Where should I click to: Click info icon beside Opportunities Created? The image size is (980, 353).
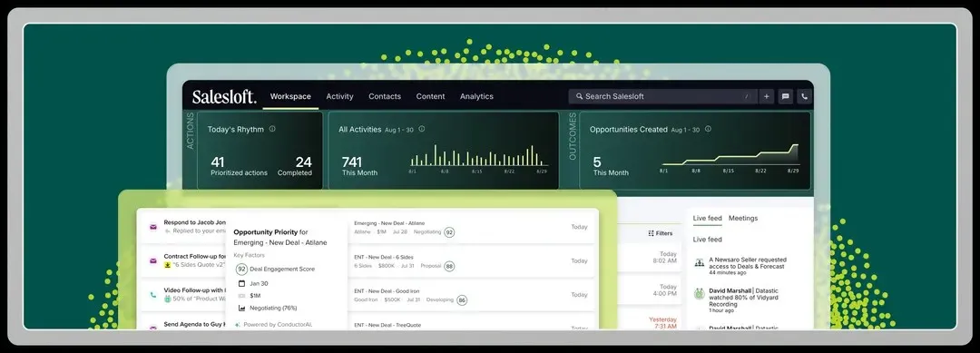click(708, 129)
